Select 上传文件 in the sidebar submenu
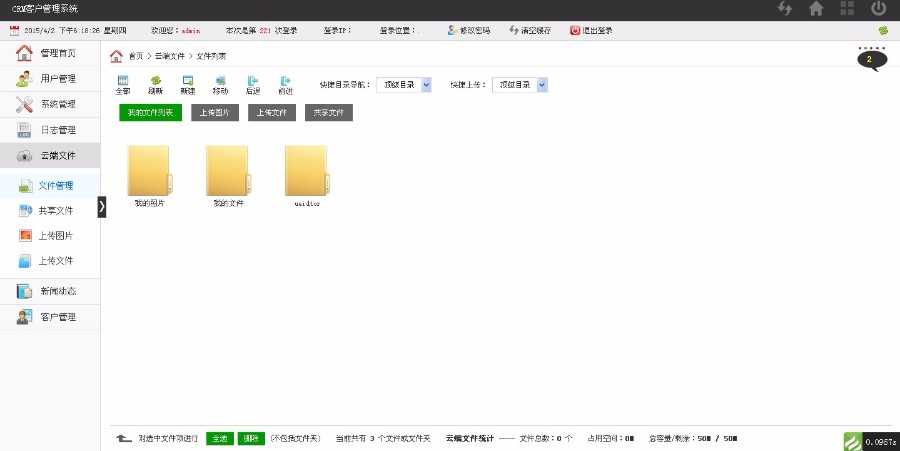The height and width of the screenshot is (451, 900). click(x=50, y=261)
